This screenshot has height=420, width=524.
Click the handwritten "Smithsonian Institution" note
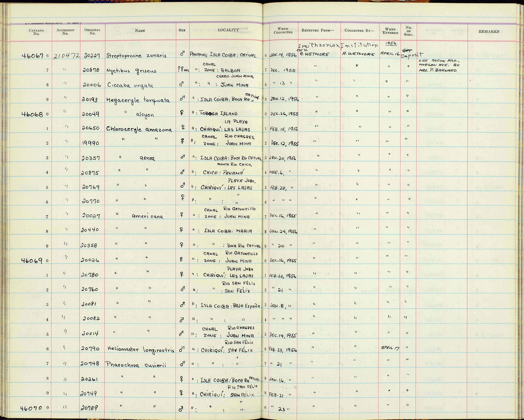tap(338, 46)
